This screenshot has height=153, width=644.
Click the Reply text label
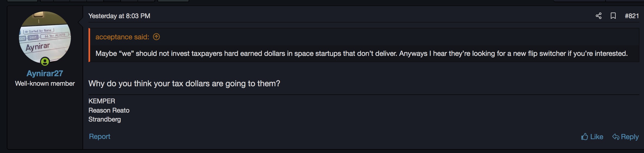tap(630, 137)
